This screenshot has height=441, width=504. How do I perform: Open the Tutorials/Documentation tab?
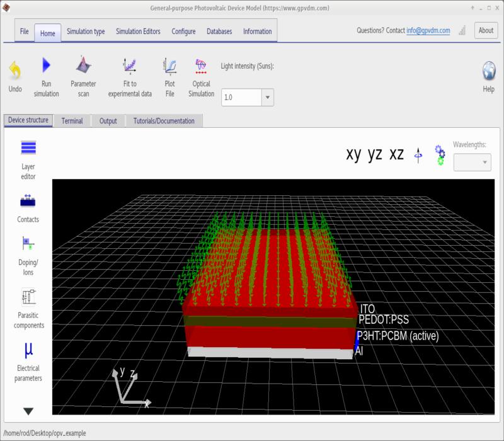164,121
